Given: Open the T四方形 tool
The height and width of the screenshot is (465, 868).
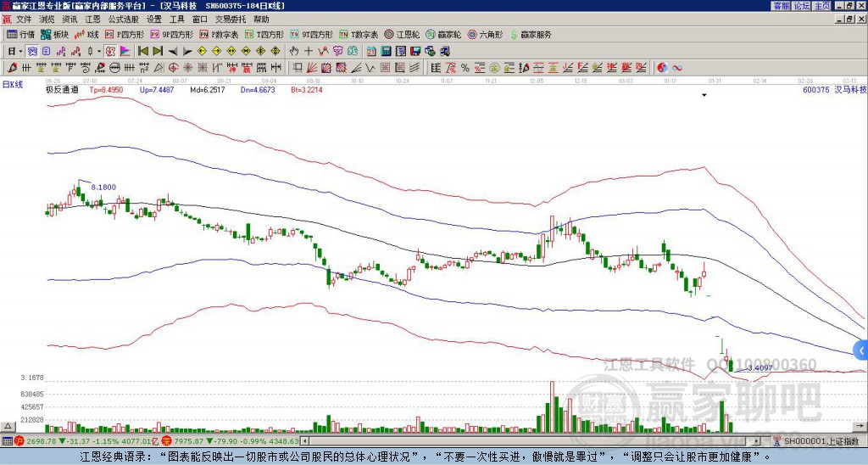Looking at the screenshot, I should [x=264, y=34].
